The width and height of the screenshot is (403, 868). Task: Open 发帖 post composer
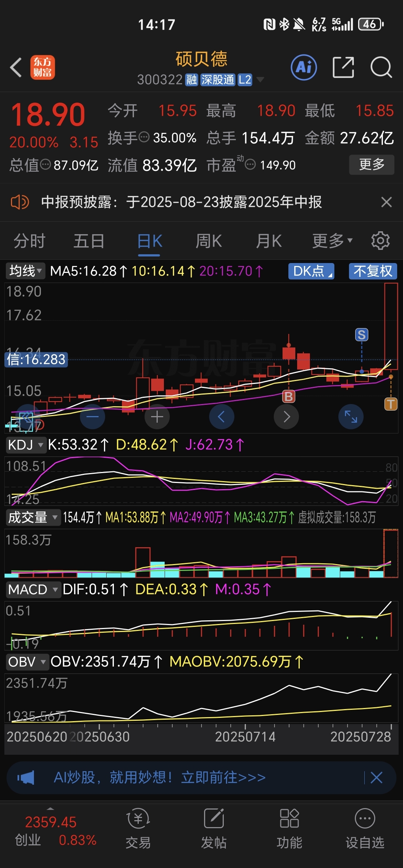214,829
